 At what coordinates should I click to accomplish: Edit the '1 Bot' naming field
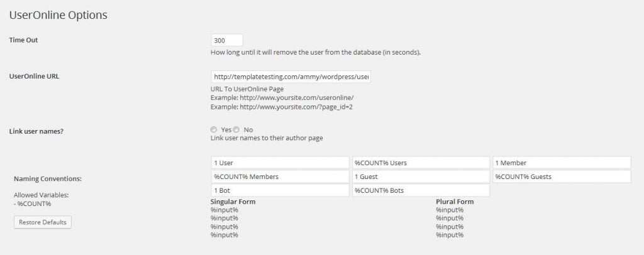point(280,190)
